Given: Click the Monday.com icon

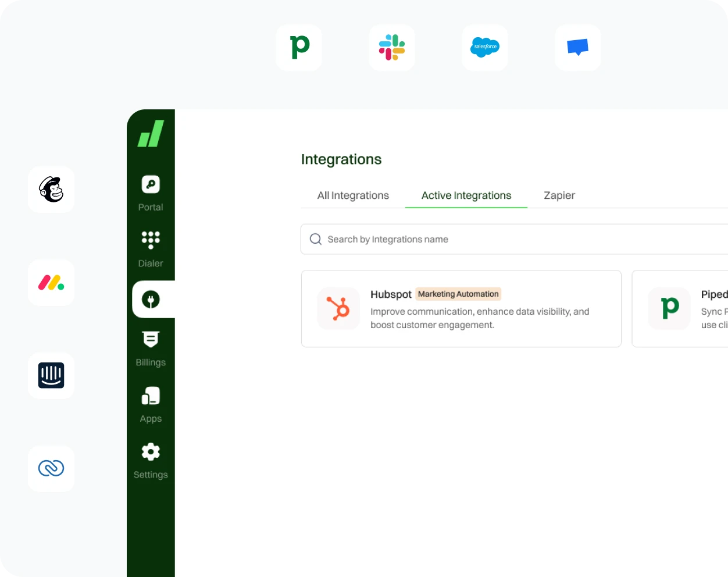Looking at the screenshot, I should [x=51, y=282].
